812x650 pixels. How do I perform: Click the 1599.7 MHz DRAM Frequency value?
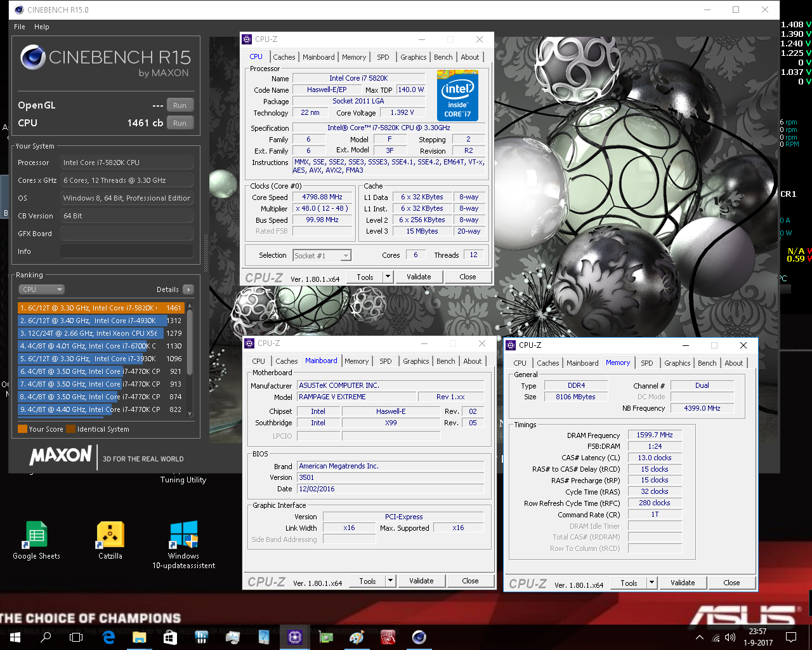pyautogui.click(x=655, y=435)
